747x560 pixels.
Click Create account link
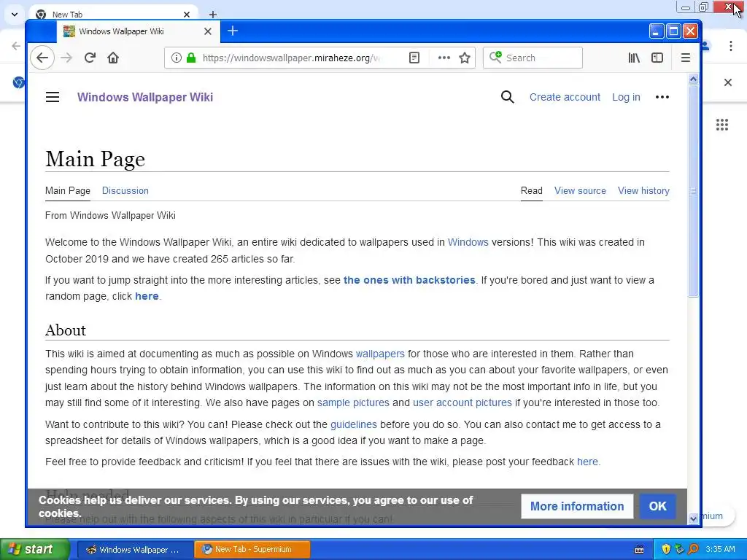(x=565, y=97)
